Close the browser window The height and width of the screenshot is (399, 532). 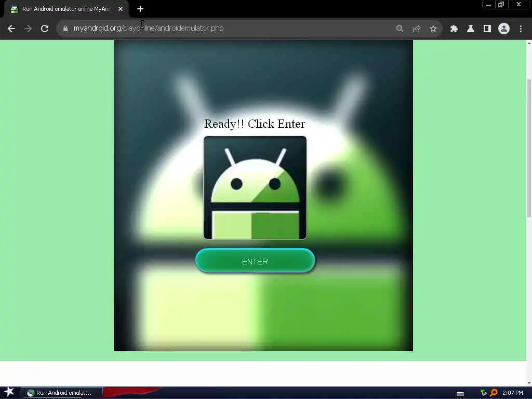(x=519, y=4)
